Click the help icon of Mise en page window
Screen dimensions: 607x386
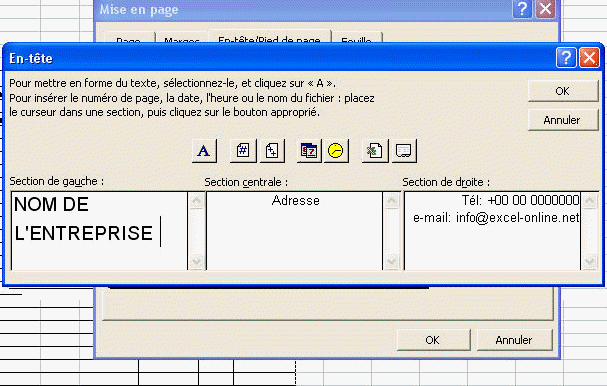(522, 9)
